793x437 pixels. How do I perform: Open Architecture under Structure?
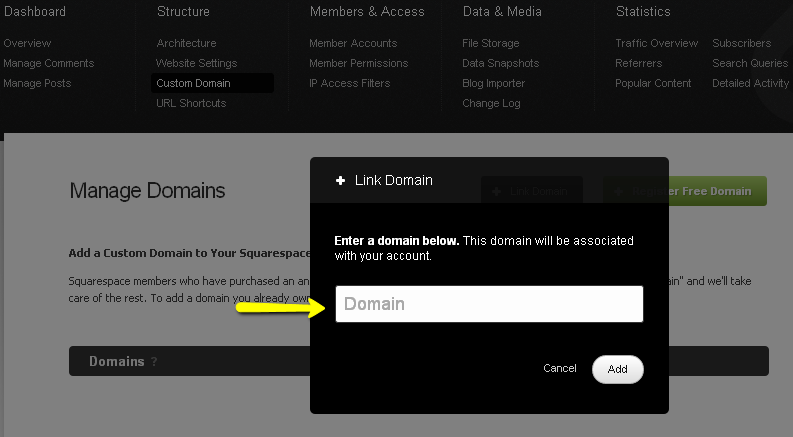tap(186, 43)
